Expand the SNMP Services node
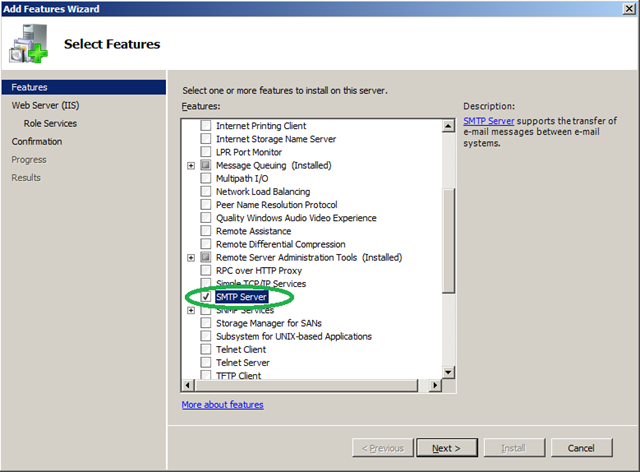The width and height of the screenshot is (640, 472). 191,310
